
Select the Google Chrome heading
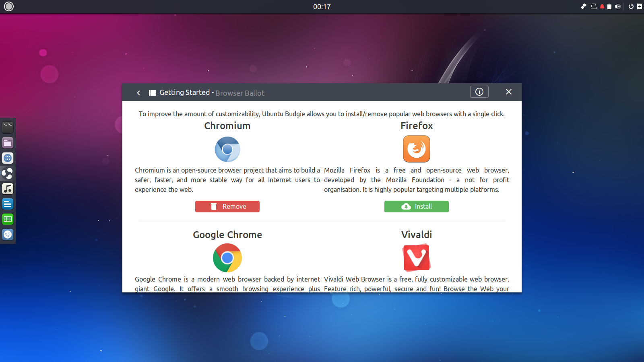[227, 235]
